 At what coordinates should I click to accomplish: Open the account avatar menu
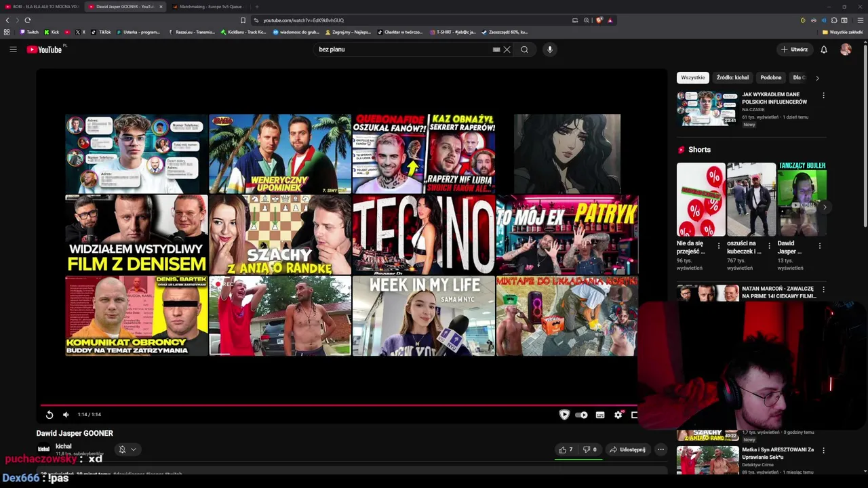click(846, 49)
